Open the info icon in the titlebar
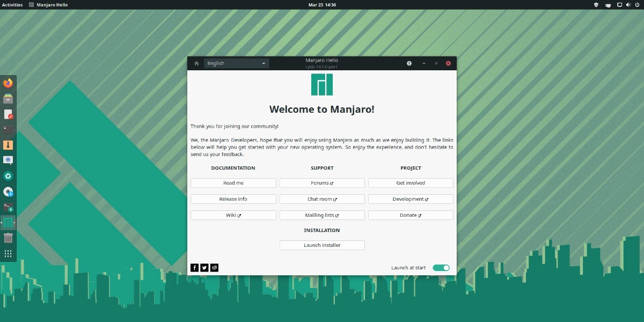 pyautogui.click(x=409, y=63)
